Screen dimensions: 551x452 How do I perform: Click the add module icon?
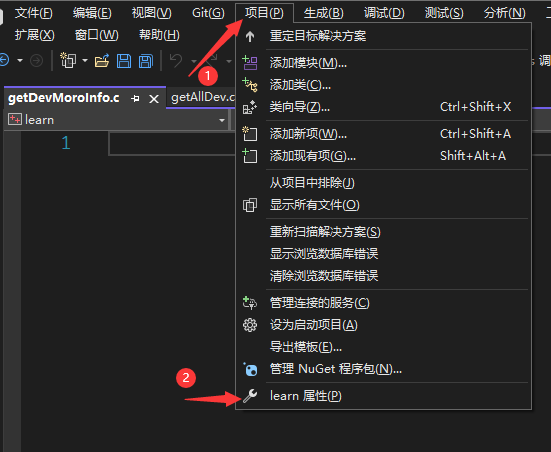[250, 63]
